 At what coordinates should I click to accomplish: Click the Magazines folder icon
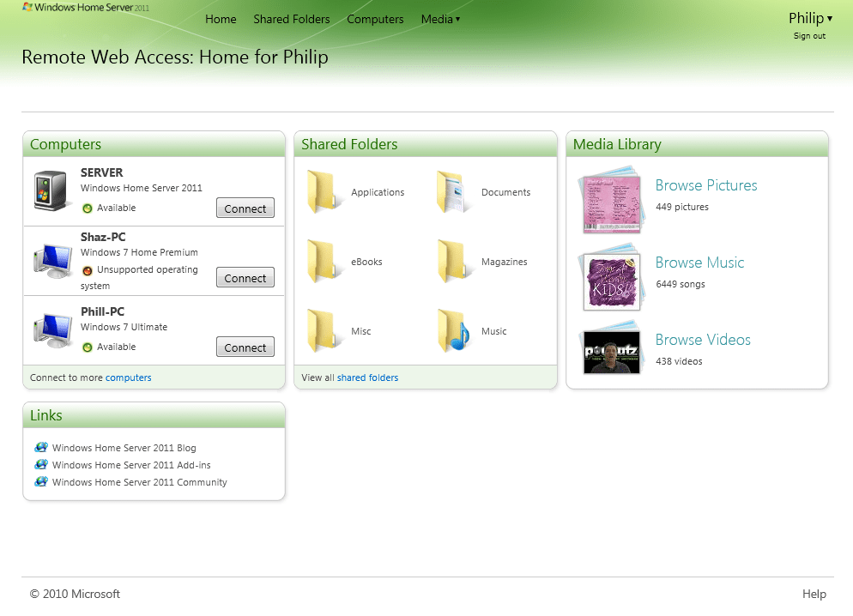click(x=453, y=261)
